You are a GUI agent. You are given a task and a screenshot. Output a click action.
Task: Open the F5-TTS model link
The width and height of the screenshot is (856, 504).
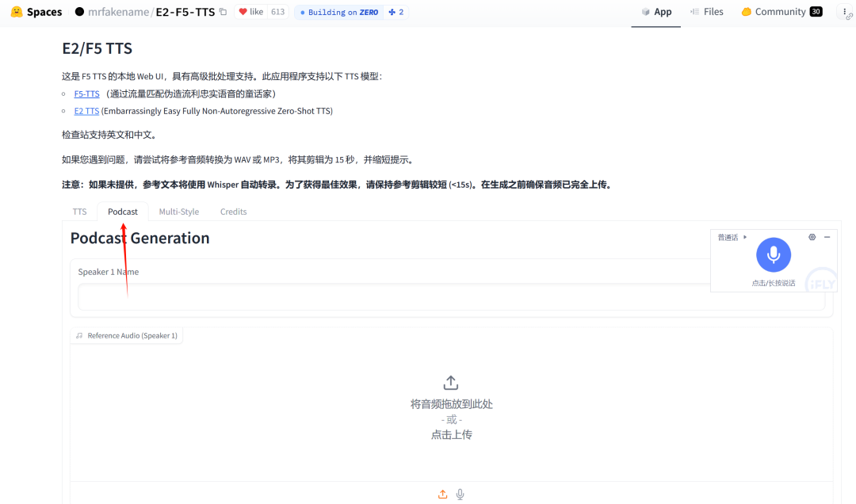point(86,94)
